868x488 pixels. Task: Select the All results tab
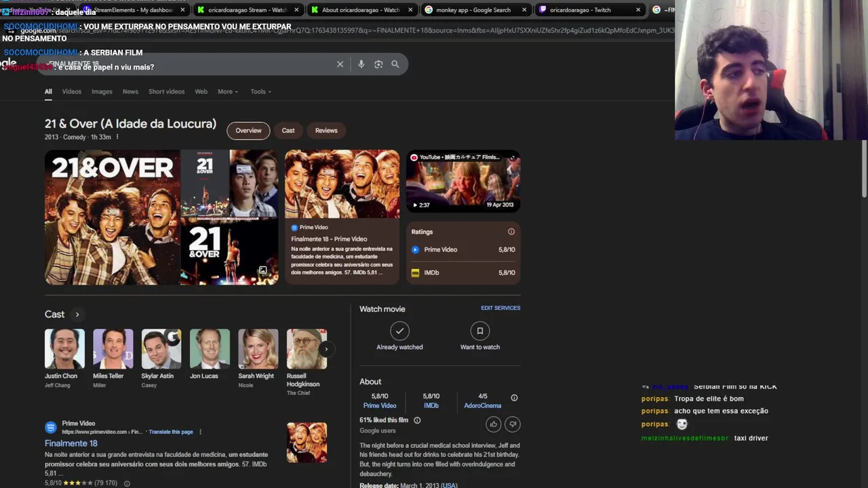tap(48, 91)
